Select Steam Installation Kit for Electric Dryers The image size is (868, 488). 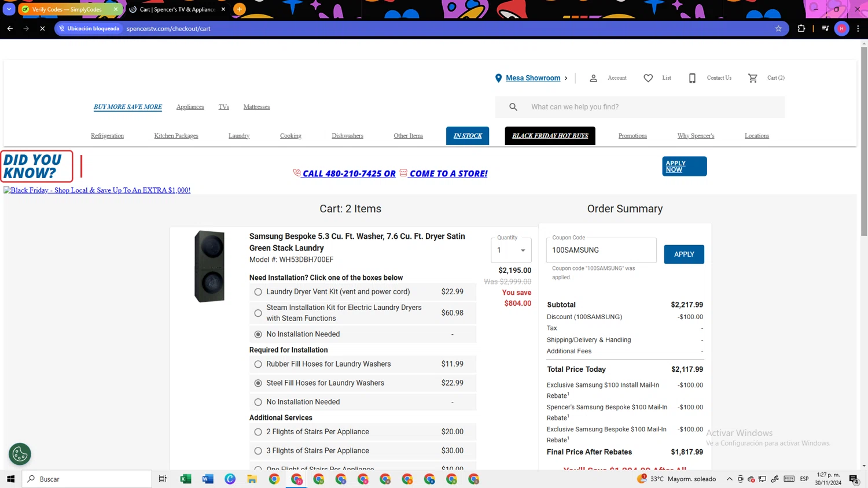click(x=258, y=313)
